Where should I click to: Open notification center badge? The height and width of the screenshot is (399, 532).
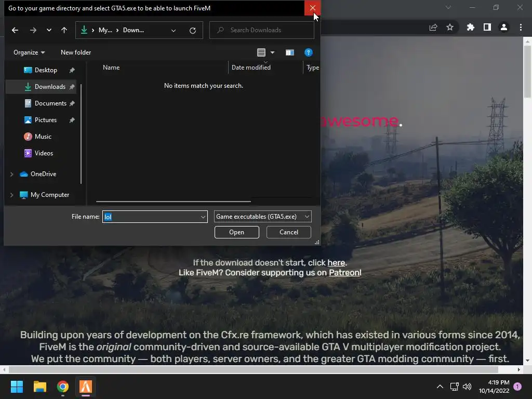tap(517, 387)
